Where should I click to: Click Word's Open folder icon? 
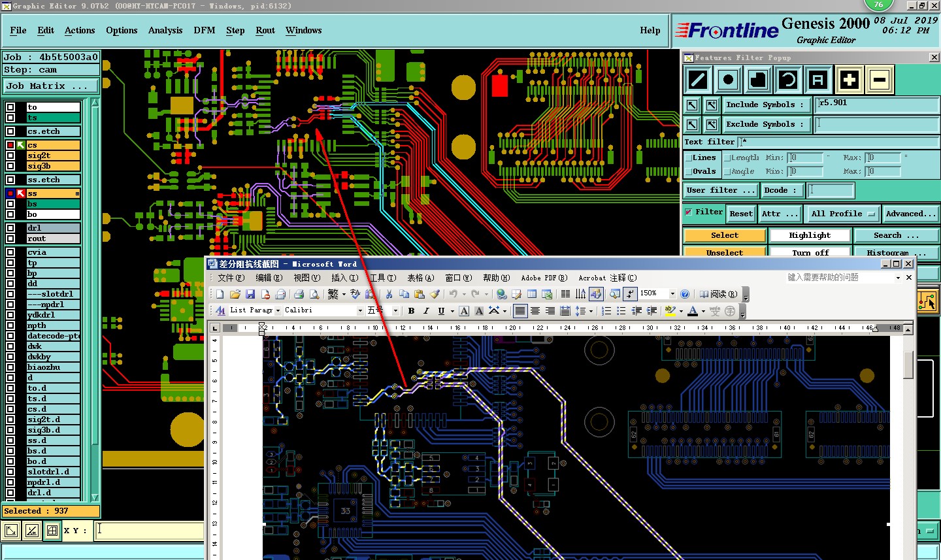point(235,294)
